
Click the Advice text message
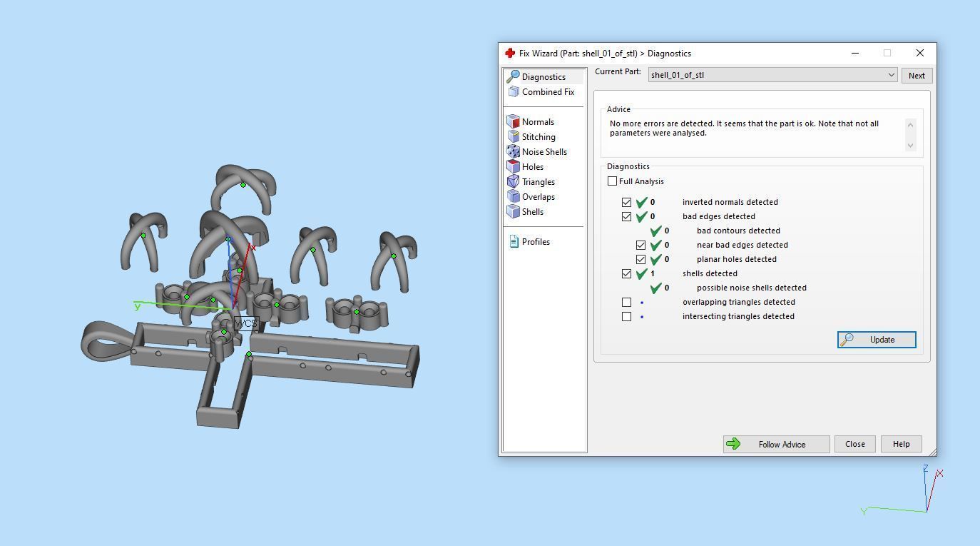pyautogui.click(x=744, y=128)
